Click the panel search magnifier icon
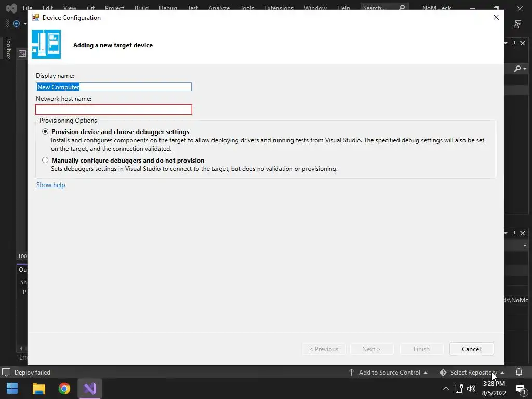This screenshot has width=532, height=399. tap(517, 69)
